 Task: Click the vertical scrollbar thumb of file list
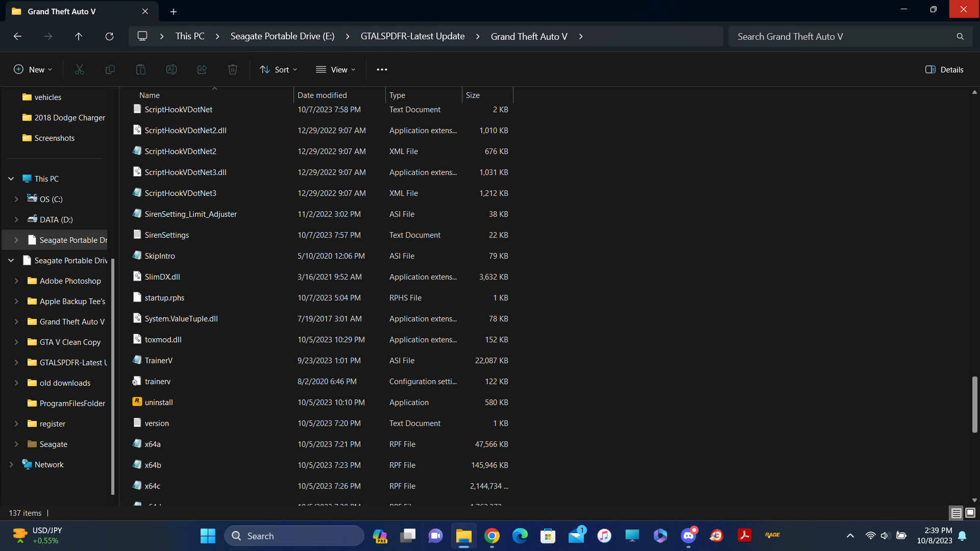point(974,404)
